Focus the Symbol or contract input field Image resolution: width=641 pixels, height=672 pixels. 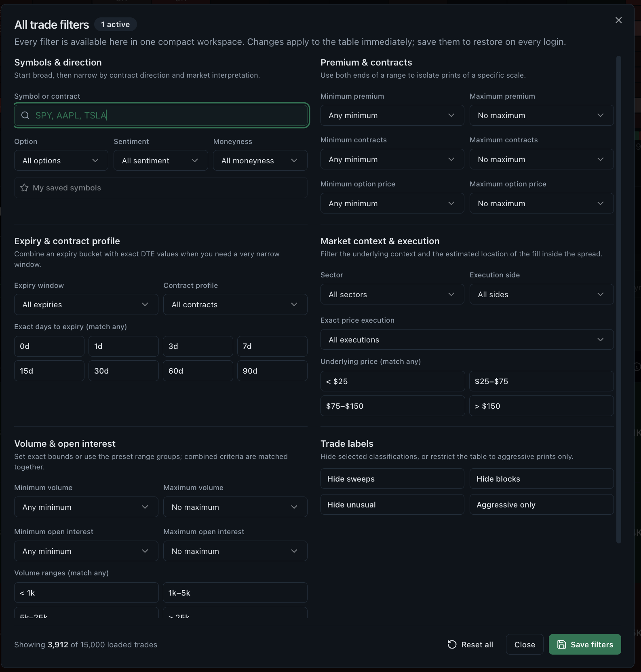[162, 115]
